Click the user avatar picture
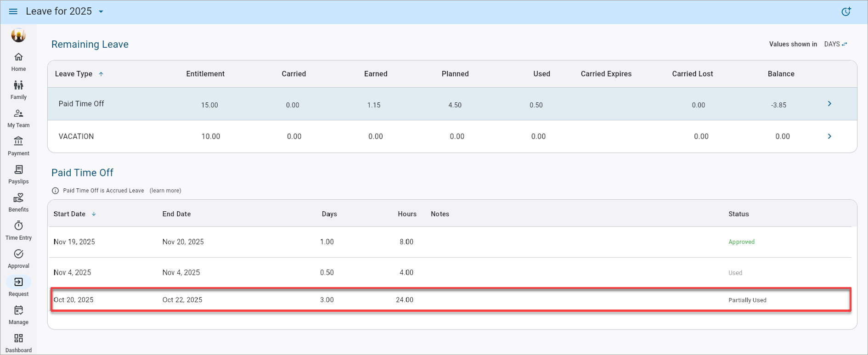 [18, 35]
